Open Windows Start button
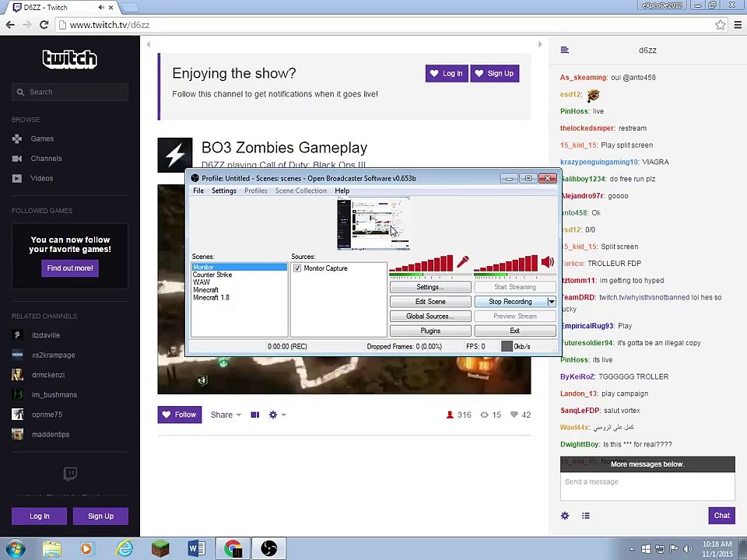Viewport: 747px width, 560px height. coord(16,548)
